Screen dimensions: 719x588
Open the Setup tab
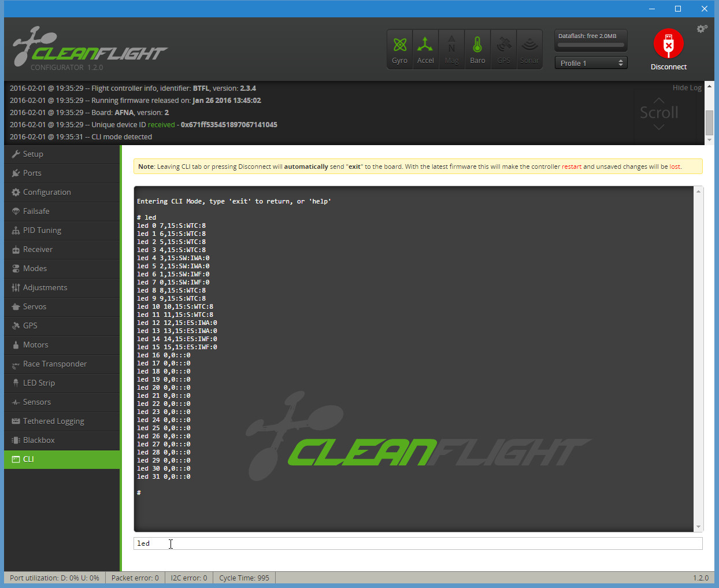pyautogui.click(x=62, y=154)
